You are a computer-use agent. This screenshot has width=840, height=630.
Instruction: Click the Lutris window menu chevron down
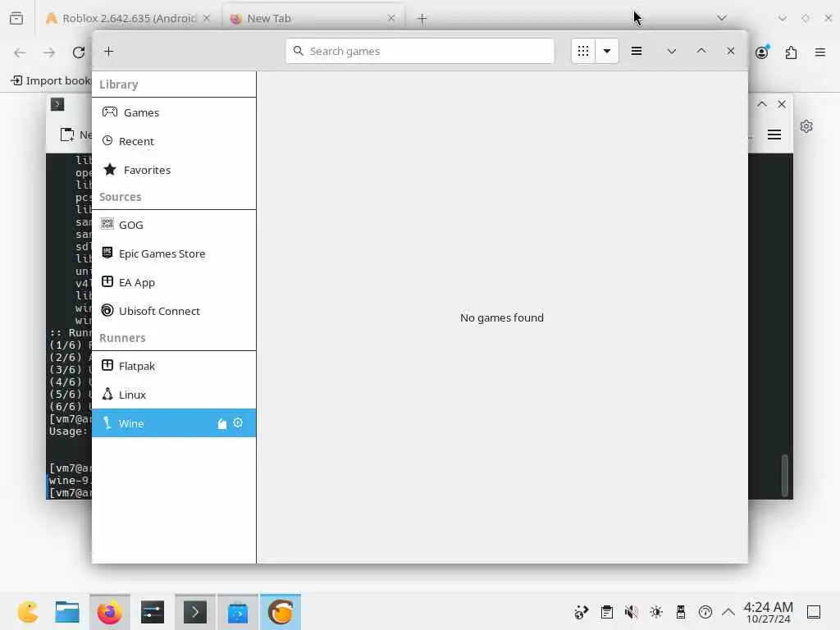(x=671, y=51)
